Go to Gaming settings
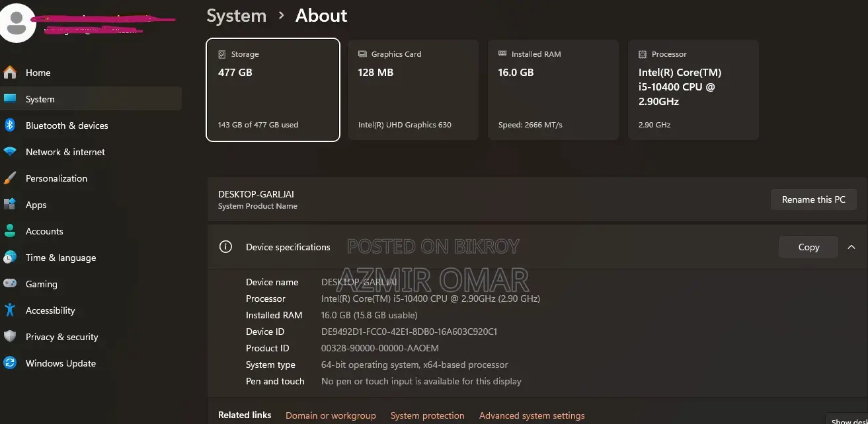 (92, 284)
